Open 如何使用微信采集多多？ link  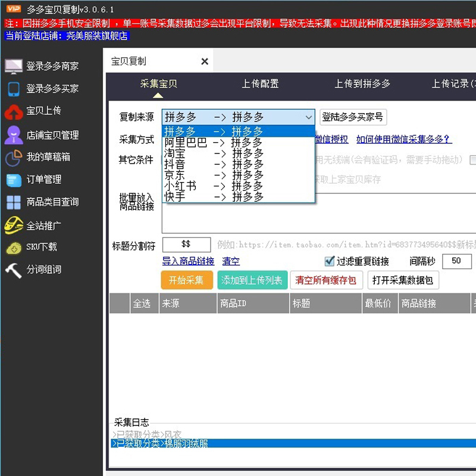(404, 139)
